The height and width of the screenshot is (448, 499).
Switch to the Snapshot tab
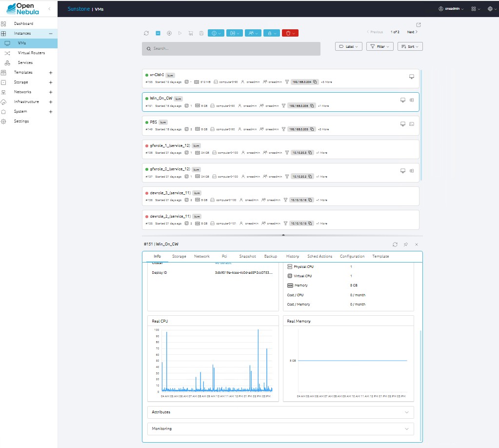[247, 256]
